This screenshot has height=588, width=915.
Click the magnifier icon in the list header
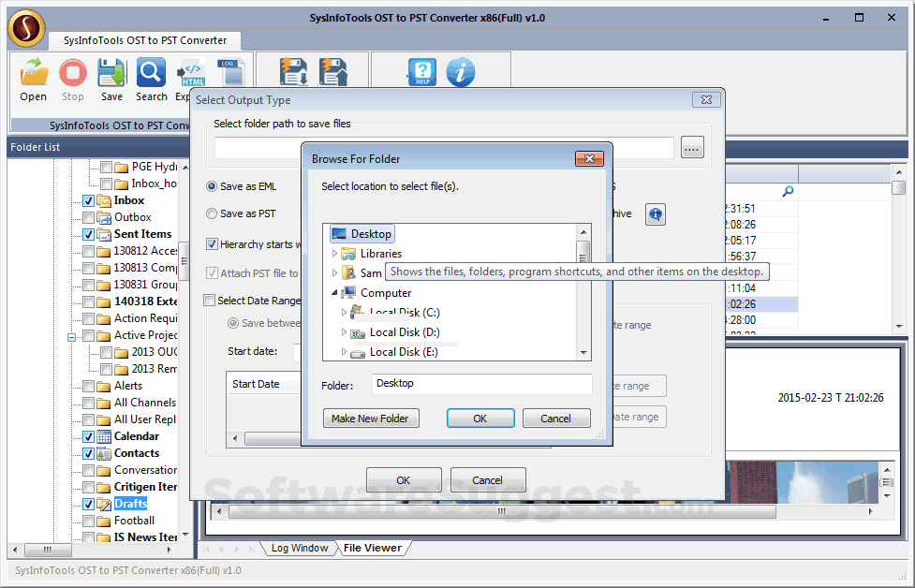pos(788,191)
